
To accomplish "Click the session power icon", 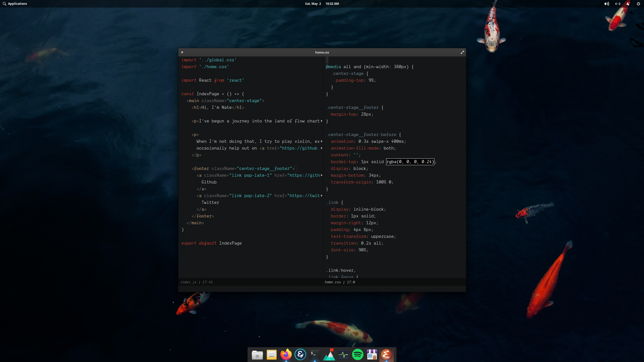I will pyautogui.click(x=638, y=4).
